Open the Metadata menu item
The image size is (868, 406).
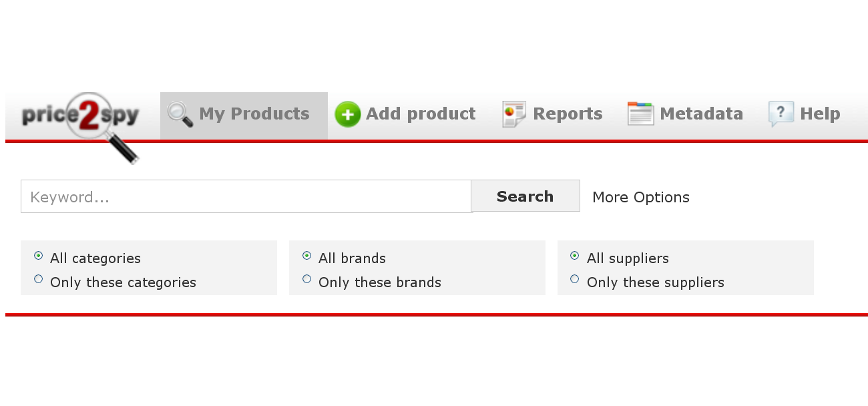pos(685,114)
